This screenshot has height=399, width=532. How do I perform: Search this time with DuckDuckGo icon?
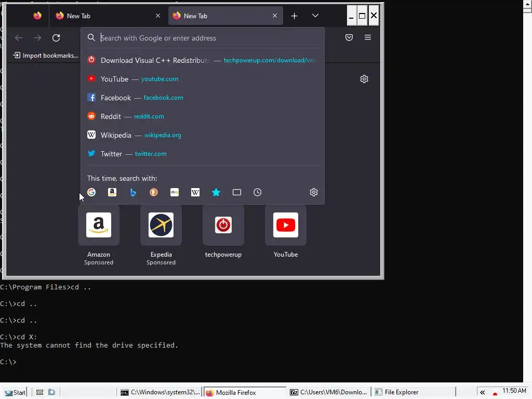[154, 192]
